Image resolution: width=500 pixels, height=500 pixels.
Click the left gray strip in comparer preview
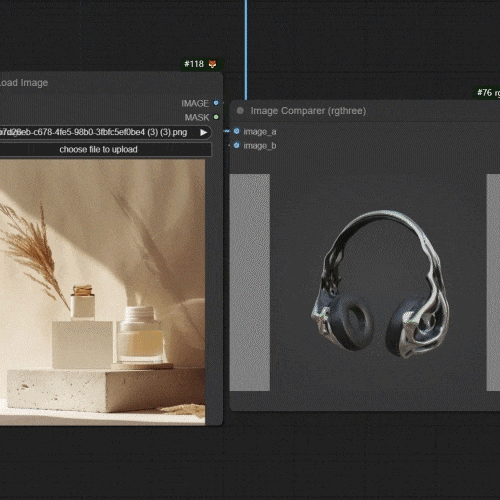(250, 282)
